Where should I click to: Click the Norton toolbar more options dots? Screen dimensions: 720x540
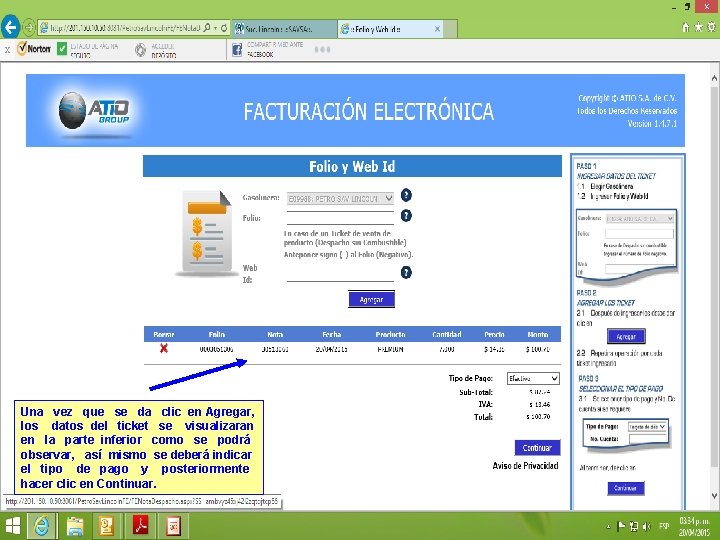pos(322,49)
